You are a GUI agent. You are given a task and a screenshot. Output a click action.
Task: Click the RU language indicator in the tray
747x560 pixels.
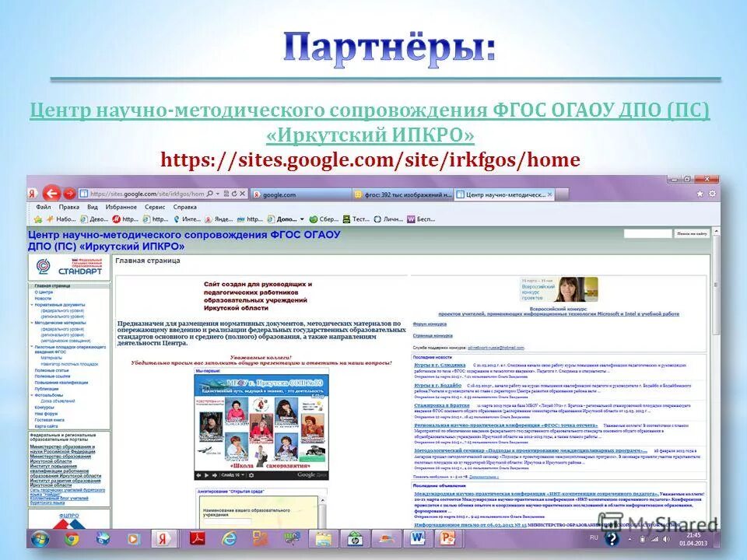593,537
